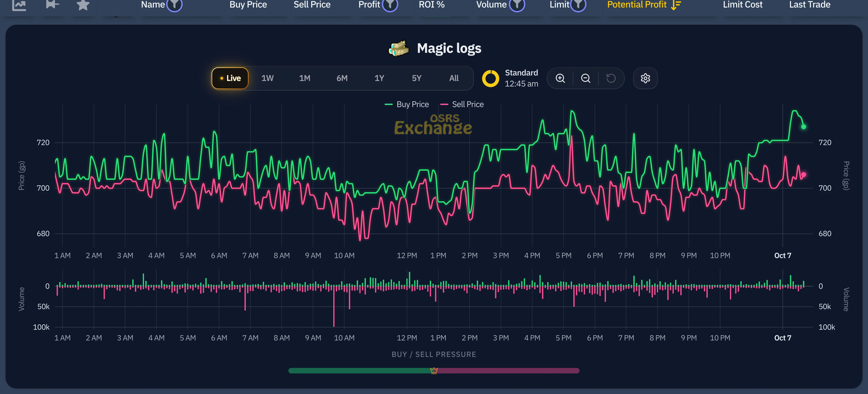Screen dimensions: 868x394
Task: Click the Standard 12:45 am label
Action: [x=521, y=78]
